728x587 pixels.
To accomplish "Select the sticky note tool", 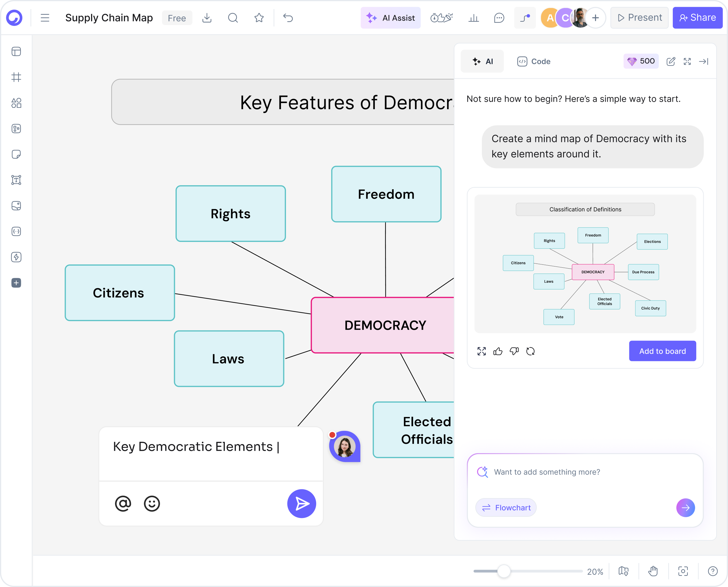I will pos(16,154).
